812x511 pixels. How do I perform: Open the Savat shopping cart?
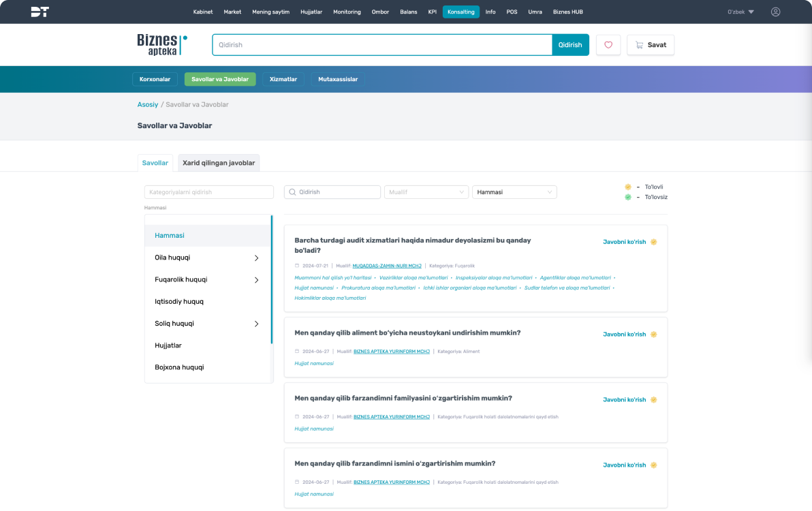click(x=651, y=45)
